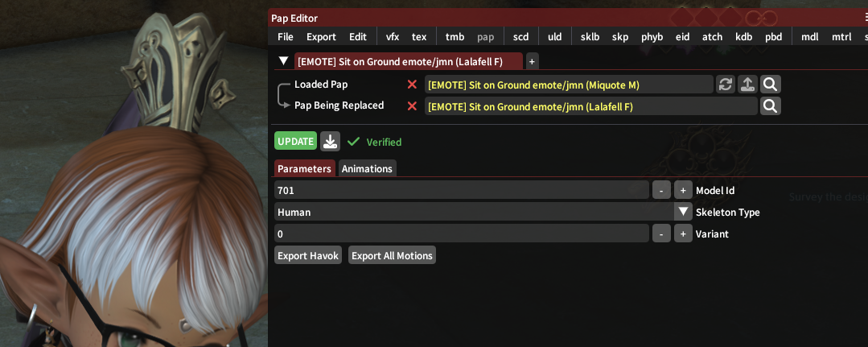Switch to the tex editor

pos(419,37)
